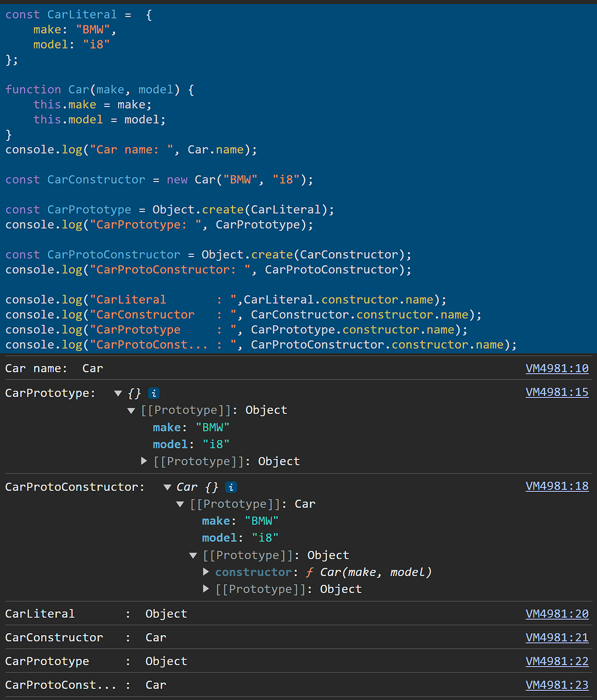Collapse the [[Prototype]]: Car node
This screenshot has height=700, width=597.
(180, 504)
